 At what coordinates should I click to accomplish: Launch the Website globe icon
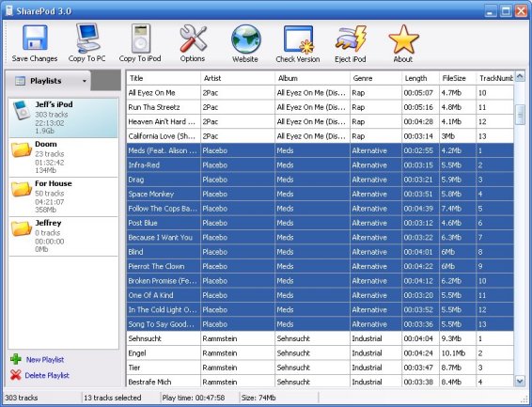(x=245, y=39)
